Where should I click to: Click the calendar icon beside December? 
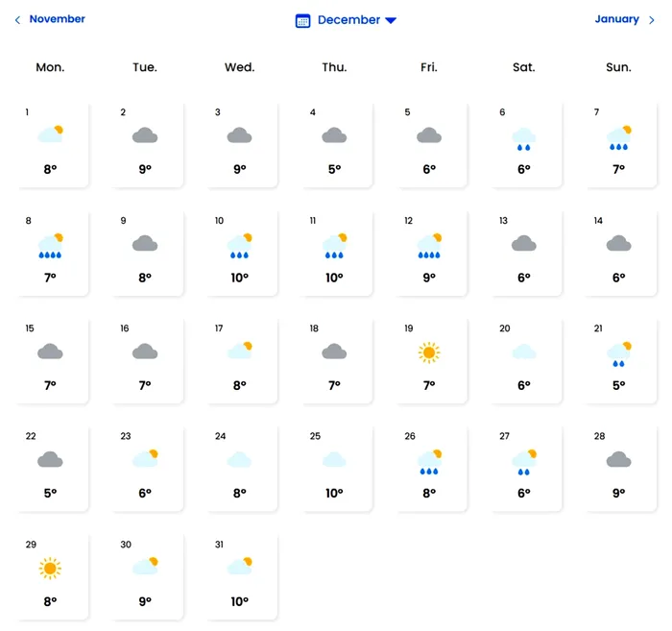pyautogui.click(x=303, y=20)
